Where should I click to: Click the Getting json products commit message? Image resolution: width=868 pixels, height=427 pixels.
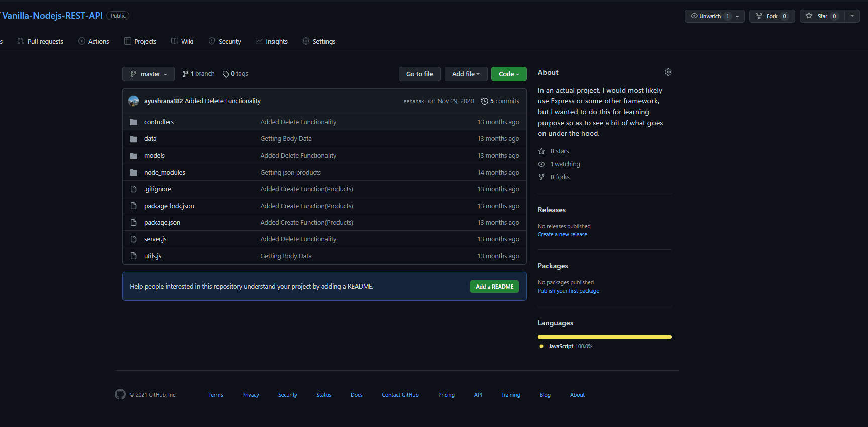click(x=290, y=173)
